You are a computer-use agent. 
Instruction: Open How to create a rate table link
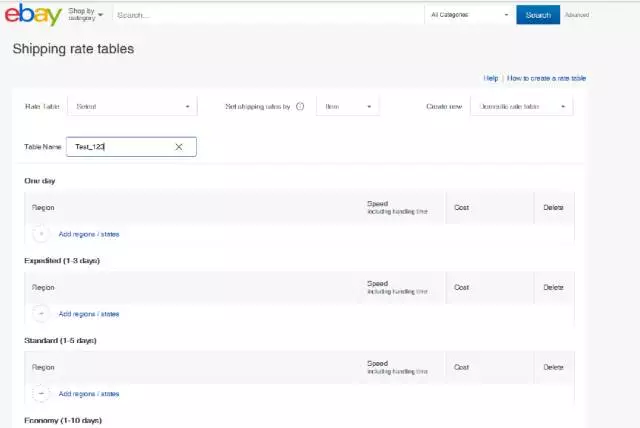point(546,78)
